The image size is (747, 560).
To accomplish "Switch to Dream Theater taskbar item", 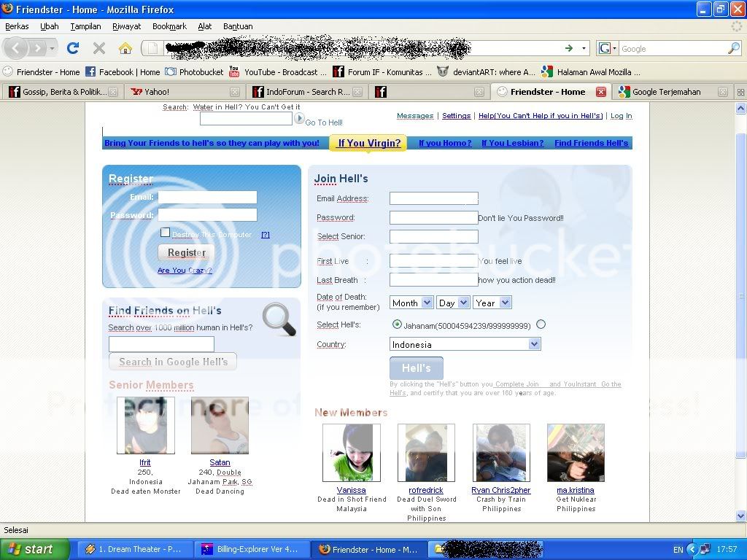I will (133, 549).
